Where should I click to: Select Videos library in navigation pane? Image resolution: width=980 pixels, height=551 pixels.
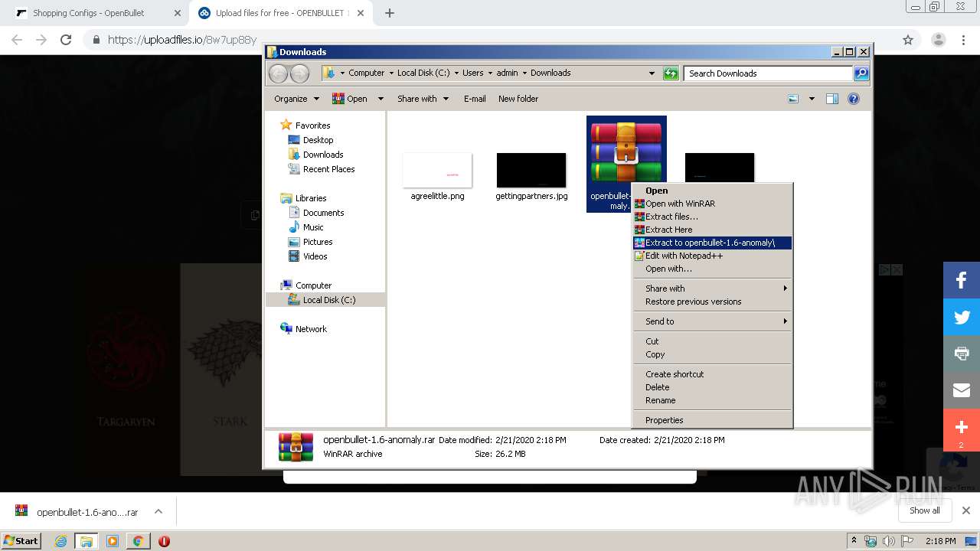308,256
